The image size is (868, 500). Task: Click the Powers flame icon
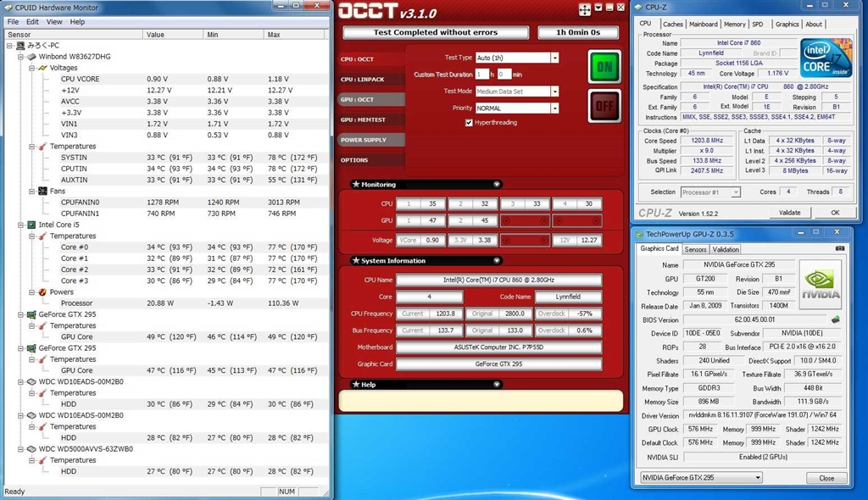42,292
